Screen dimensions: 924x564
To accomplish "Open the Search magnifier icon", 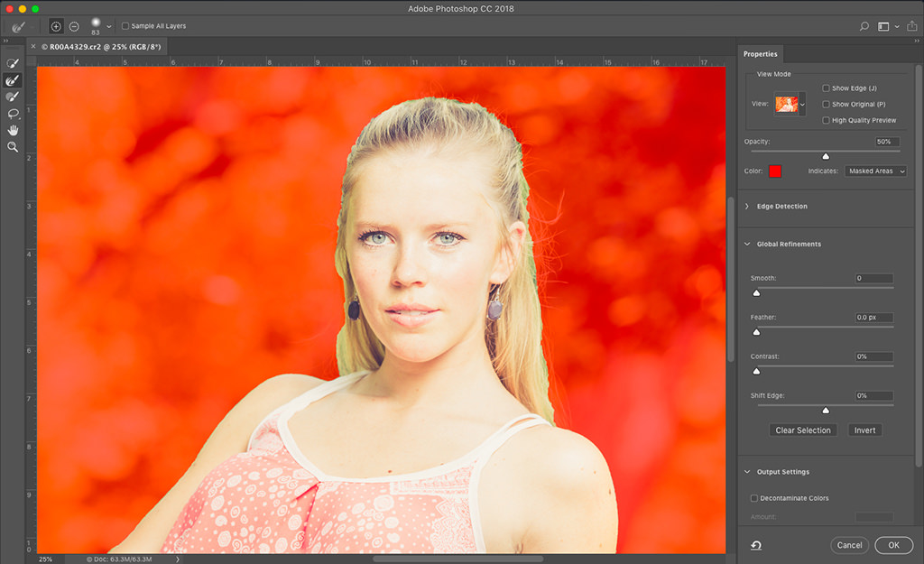I will 864,26.
